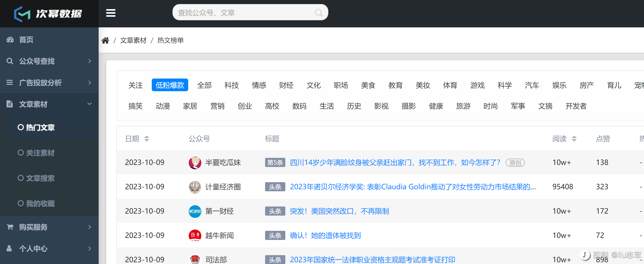Open 计量经济圈 account avatar
The height and width of the screenshot is (264, 644).
(195, 187)
